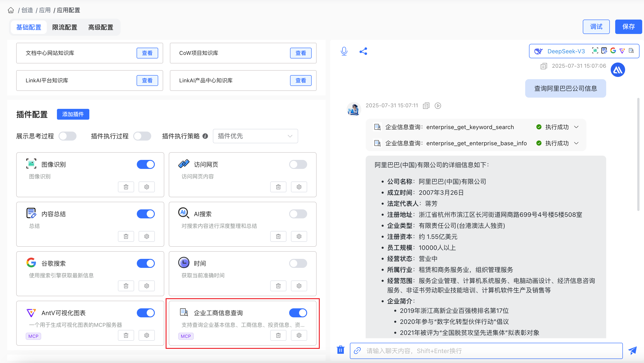
Task: Open settings gear for AntV可视化图表 plugin
Action: pos(147,335)
